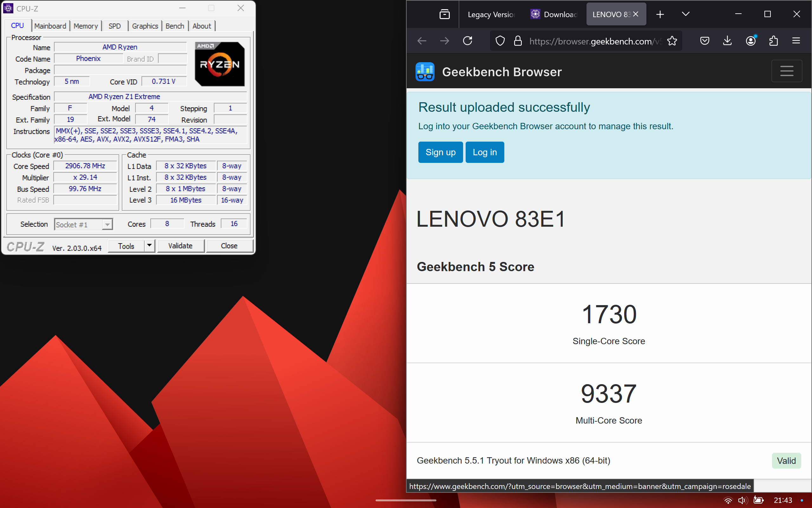The width and height of the screenshot is (812, 508).
Task: Open a new browser tab
Action: point(660,14)
